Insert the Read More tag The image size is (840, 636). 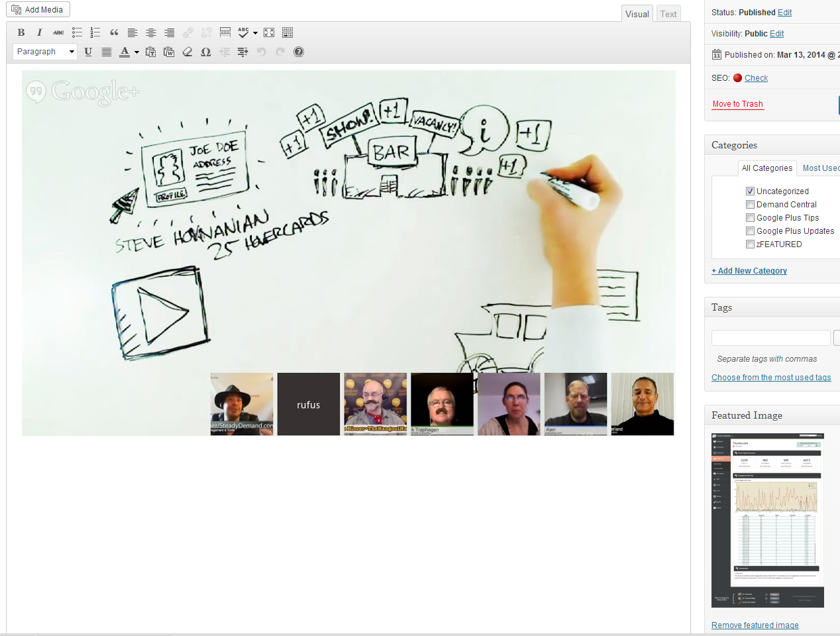pyautogui.click(x=225, y=32)
